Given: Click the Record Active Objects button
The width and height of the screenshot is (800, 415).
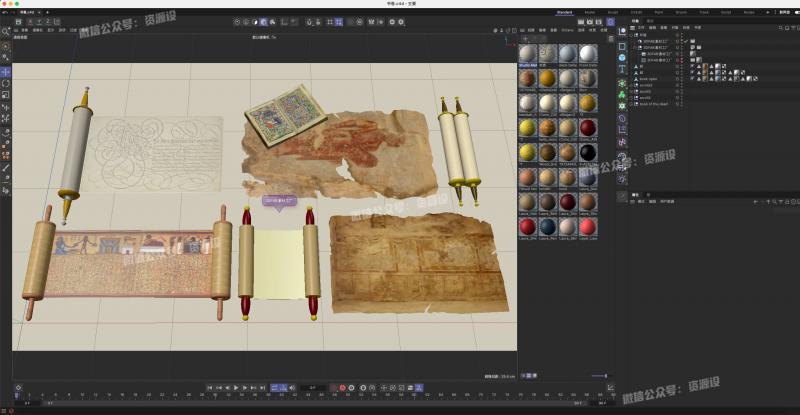Looking at the screenshot, I should [x=342, y=387].
